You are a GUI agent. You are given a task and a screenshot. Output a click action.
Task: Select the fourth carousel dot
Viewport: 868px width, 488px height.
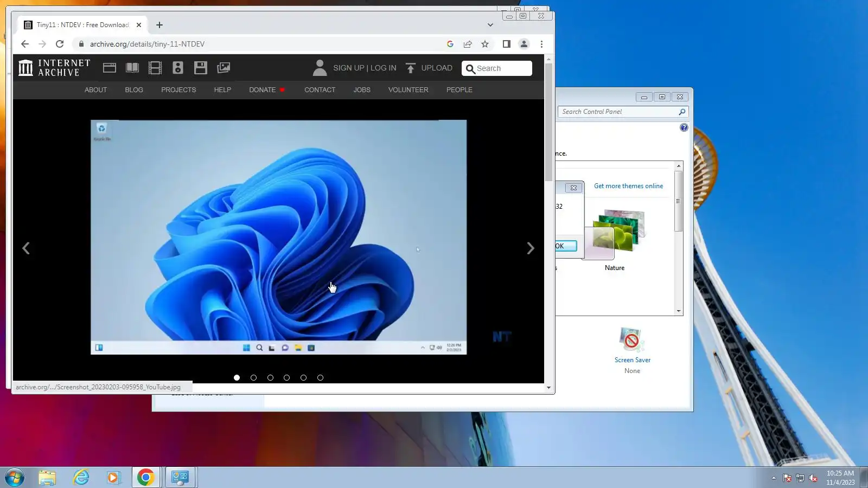point(286,378)
